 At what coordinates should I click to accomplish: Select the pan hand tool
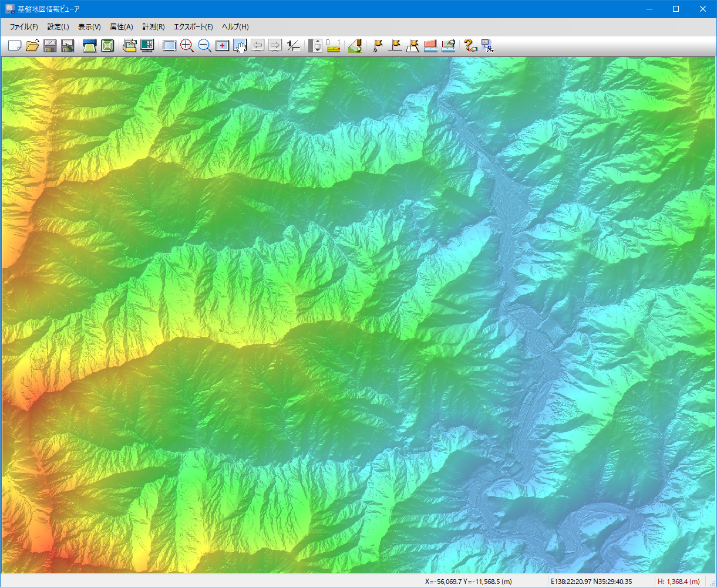240,45
